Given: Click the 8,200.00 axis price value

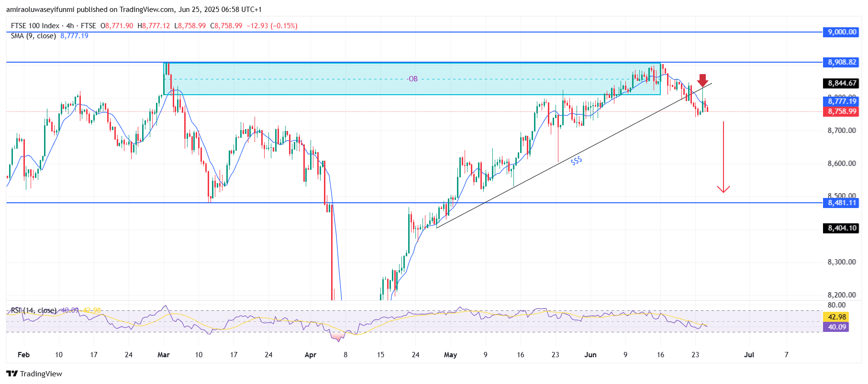Looking at the screenshot, I should point(842,295).
